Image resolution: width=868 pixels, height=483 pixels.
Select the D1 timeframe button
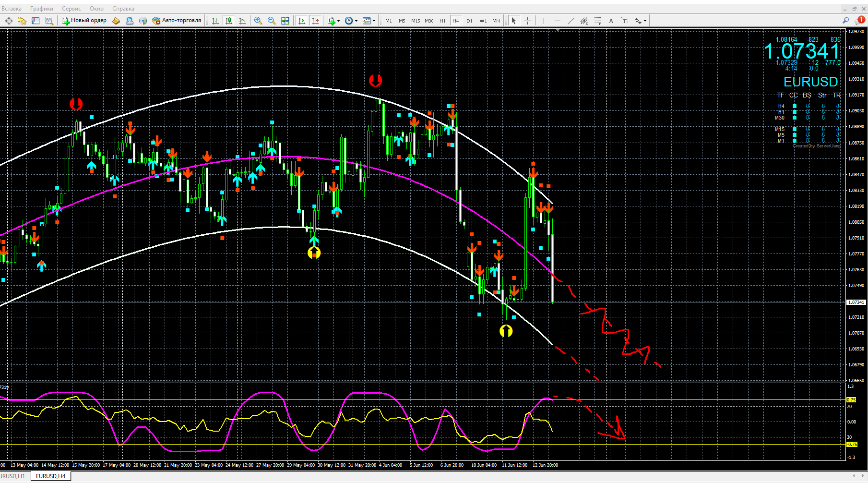point(469,21)
